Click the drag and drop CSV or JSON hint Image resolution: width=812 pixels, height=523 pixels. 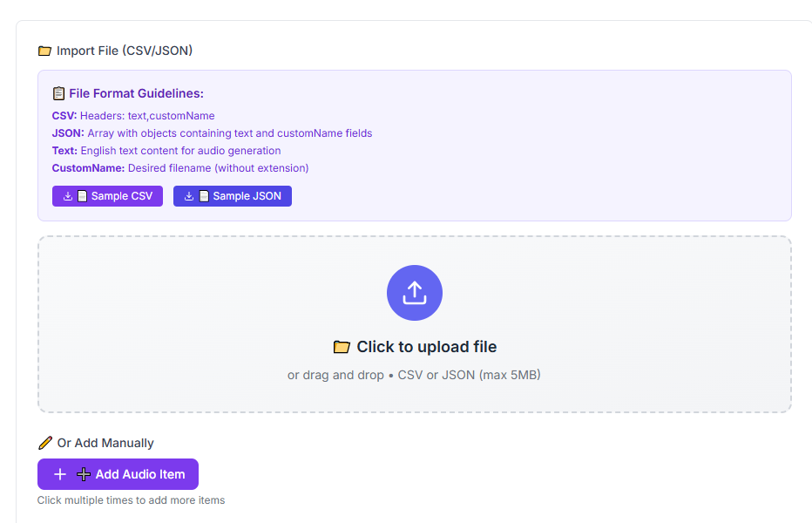[414, 375]
